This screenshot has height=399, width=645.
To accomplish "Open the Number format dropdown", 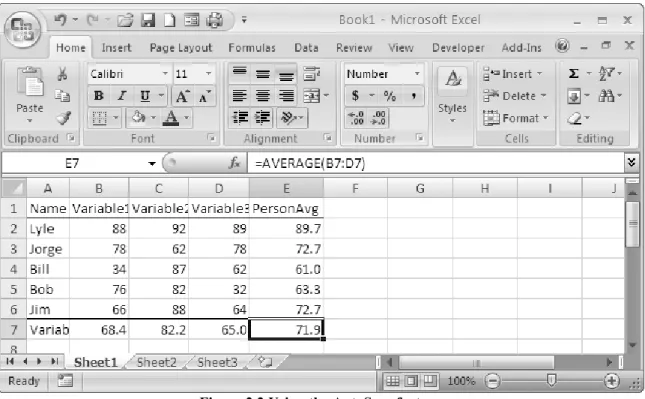I will pos(417,74).
